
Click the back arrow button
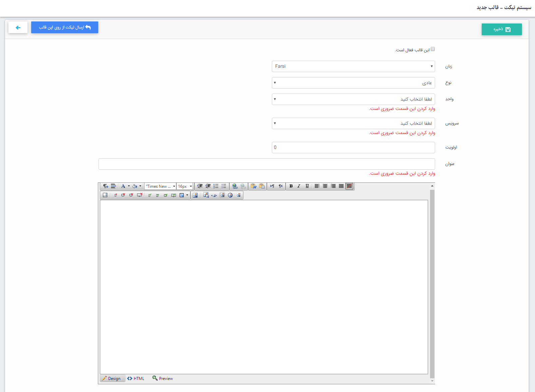[x=18, y=27]
